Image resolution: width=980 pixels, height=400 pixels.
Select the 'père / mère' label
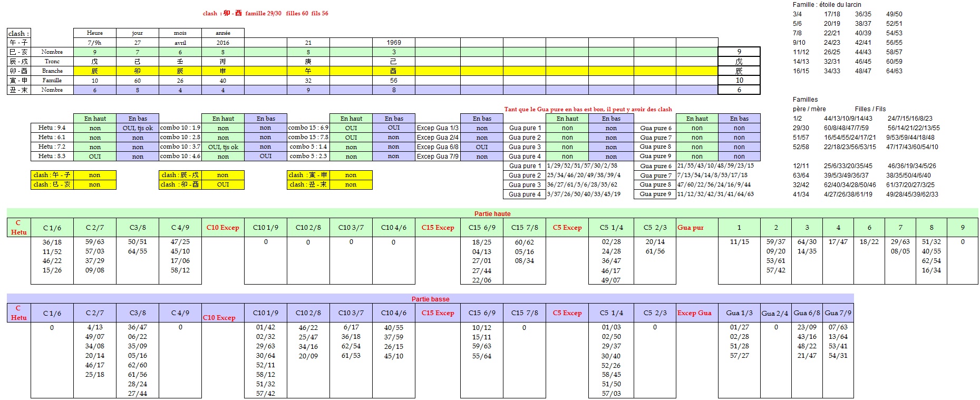click(x=809, y=109)
